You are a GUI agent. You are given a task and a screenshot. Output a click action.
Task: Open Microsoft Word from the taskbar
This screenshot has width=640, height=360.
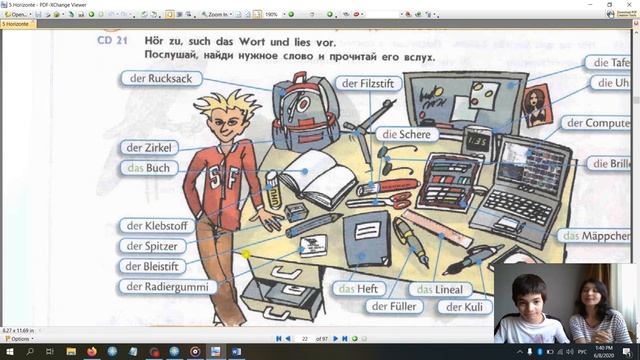pos(236,351)
